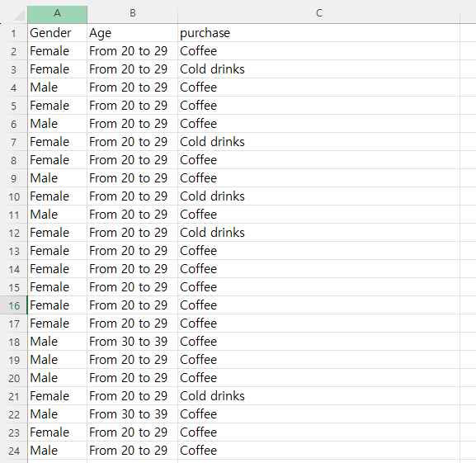Screen dimensions: 476x463
Task: Click 'Male' in row 19
Action: (44, 360)
